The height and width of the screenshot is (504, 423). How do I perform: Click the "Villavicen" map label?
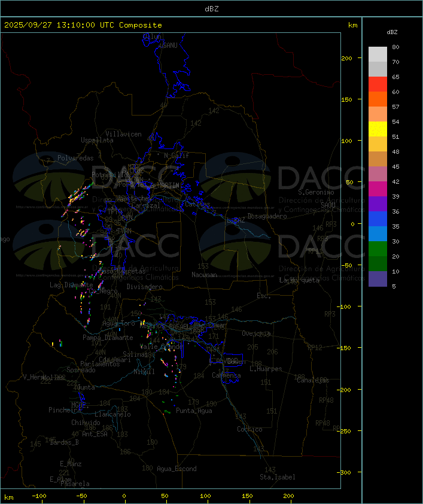(x=124, y=134)
